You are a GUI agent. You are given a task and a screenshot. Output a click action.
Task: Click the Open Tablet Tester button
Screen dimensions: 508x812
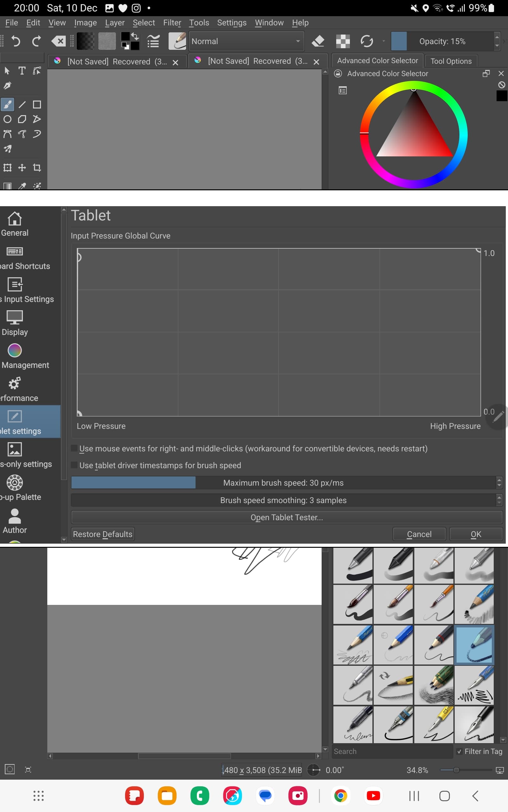pos(287,517)
